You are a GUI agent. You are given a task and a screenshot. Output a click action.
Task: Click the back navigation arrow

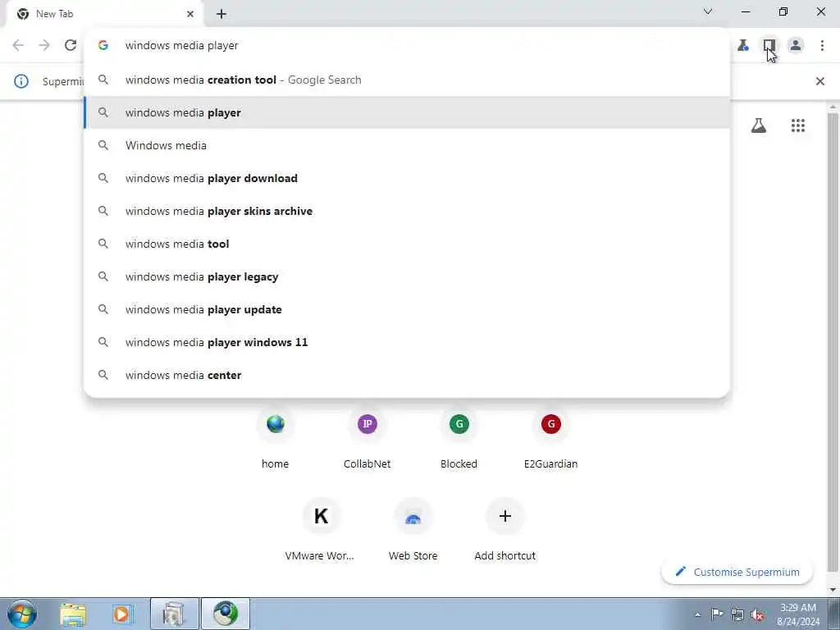click(18, 46)
